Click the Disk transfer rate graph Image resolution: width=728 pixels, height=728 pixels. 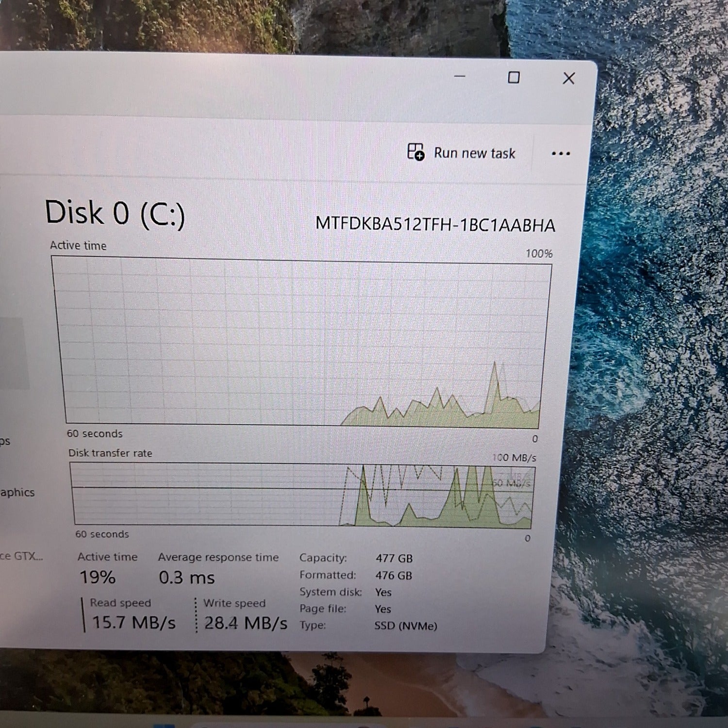[x=302, y=494]
